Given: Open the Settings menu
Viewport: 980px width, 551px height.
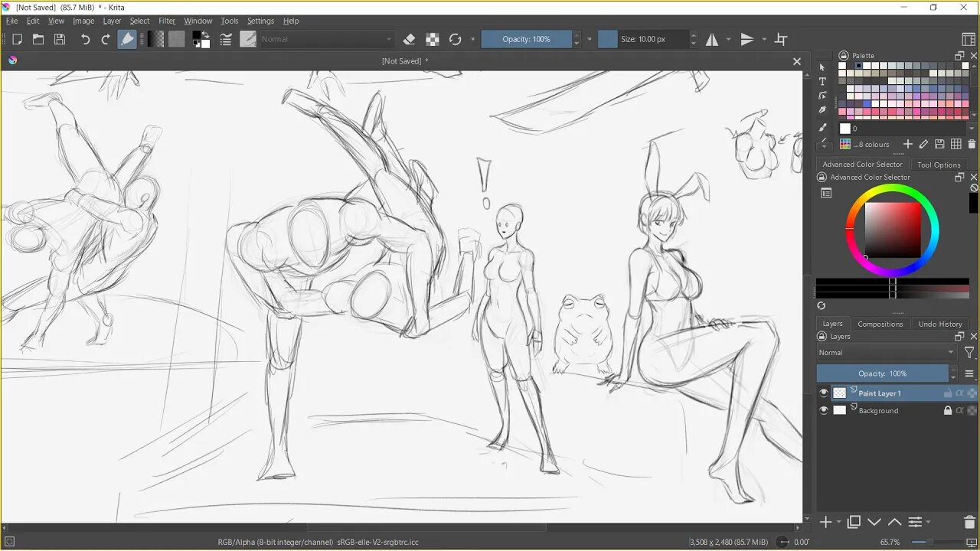Looking at the screenshot, I should 260,21.
